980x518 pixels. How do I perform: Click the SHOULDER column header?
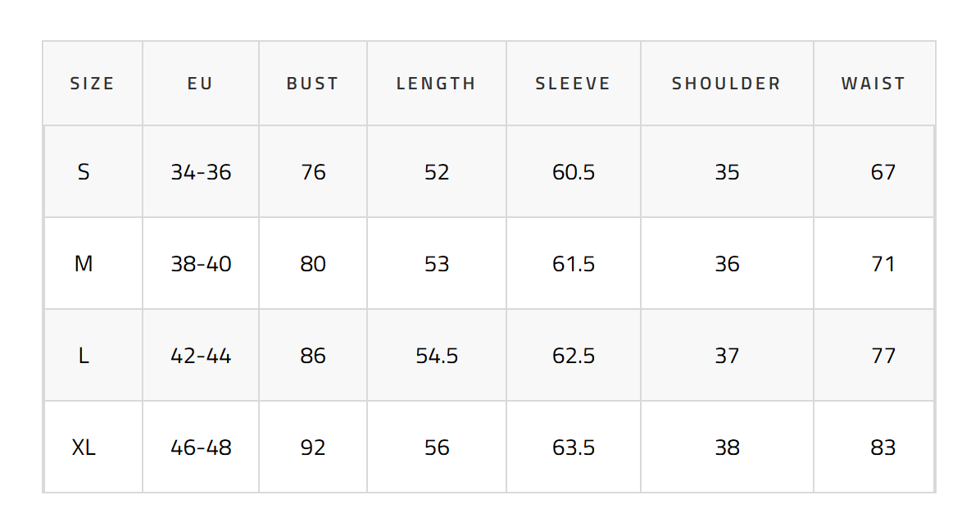point(726,84)
